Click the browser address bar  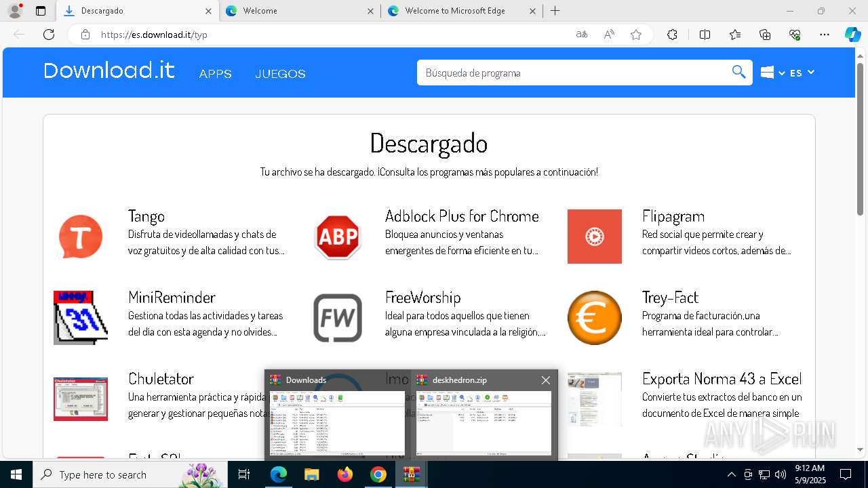pos(332,35)
